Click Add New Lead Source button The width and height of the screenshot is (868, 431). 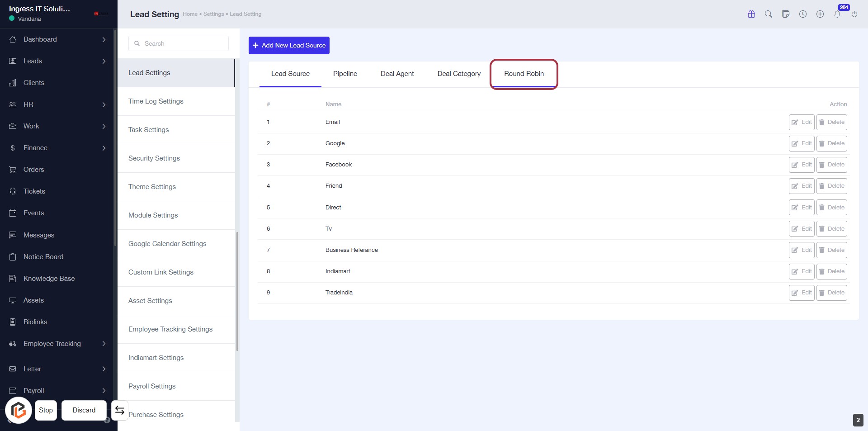click(289, 45)
